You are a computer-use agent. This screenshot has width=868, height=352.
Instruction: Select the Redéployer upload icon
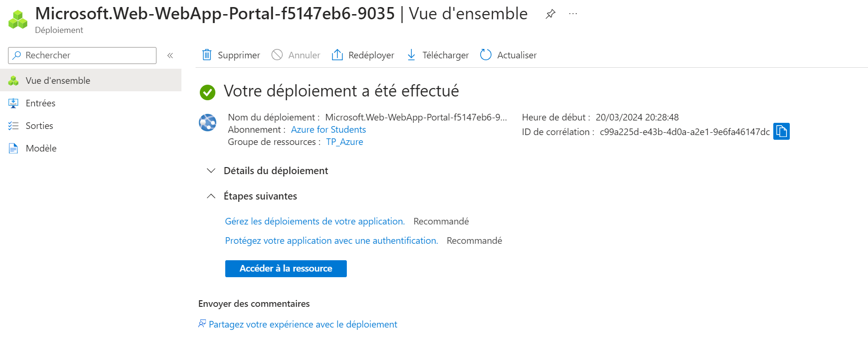[x=337, y=55]
